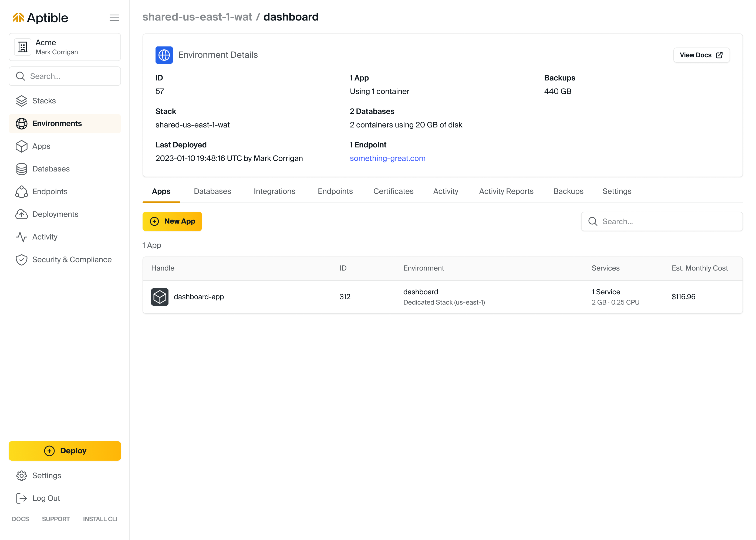756x540 pixels.
Task: Click the New App button
Action: point(172,221)
